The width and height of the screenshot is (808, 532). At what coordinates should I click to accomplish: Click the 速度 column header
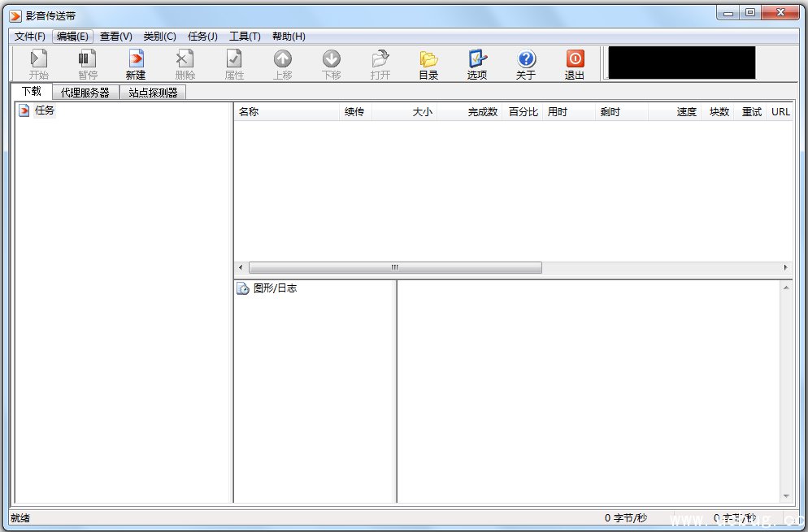(x=686, y=112)
